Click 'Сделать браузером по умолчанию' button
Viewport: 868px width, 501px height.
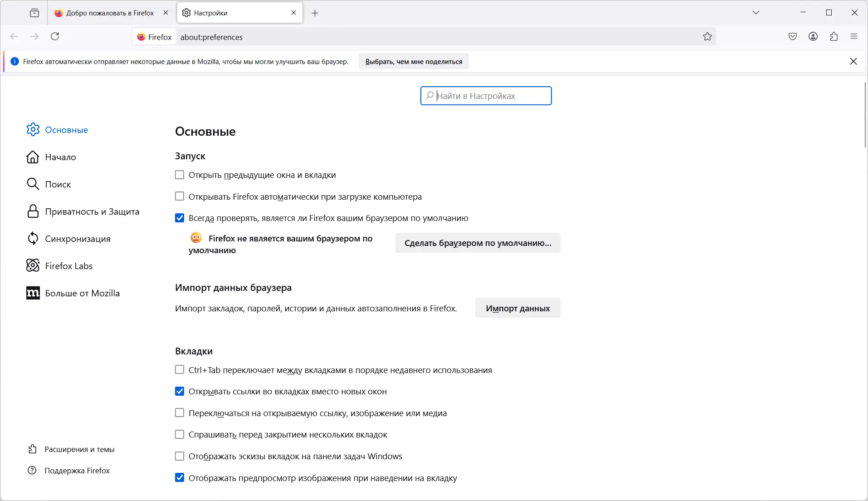[x=478, y=243]
